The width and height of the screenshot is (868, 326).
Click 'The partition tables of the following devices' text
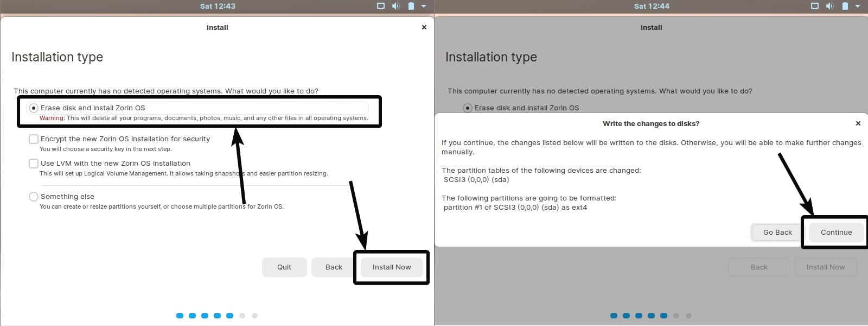tap(541, 171)
